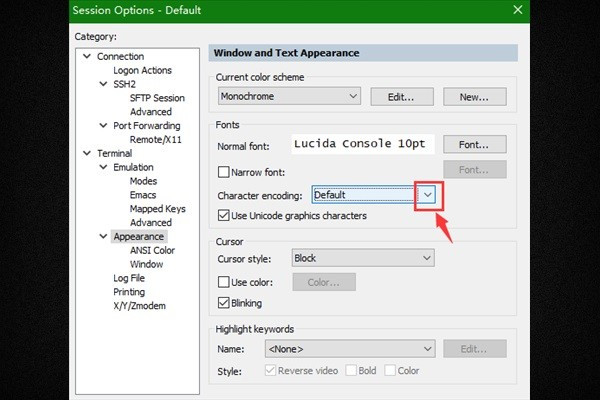Select SFTP Session in category tree
The height and width of the screenshot is (400, 600).
pyautogui.click(x=157, y=98)
